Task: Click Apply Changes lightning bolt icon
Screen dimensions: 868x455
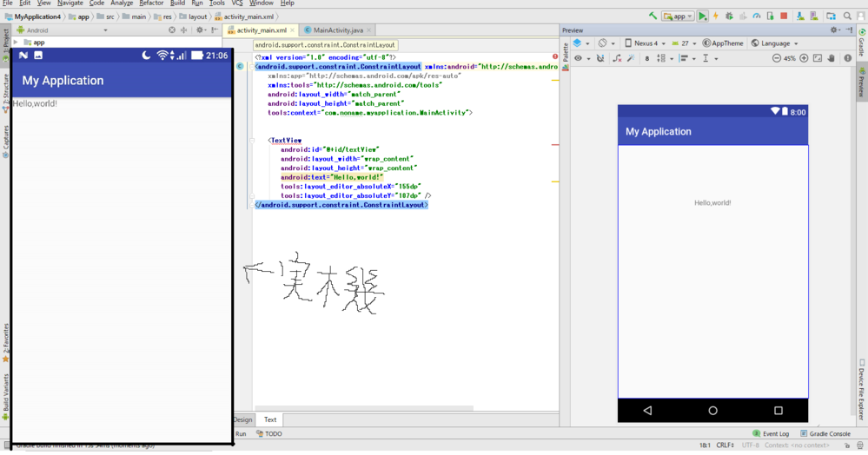Action: pyautogui.click(x=715, y=16)
